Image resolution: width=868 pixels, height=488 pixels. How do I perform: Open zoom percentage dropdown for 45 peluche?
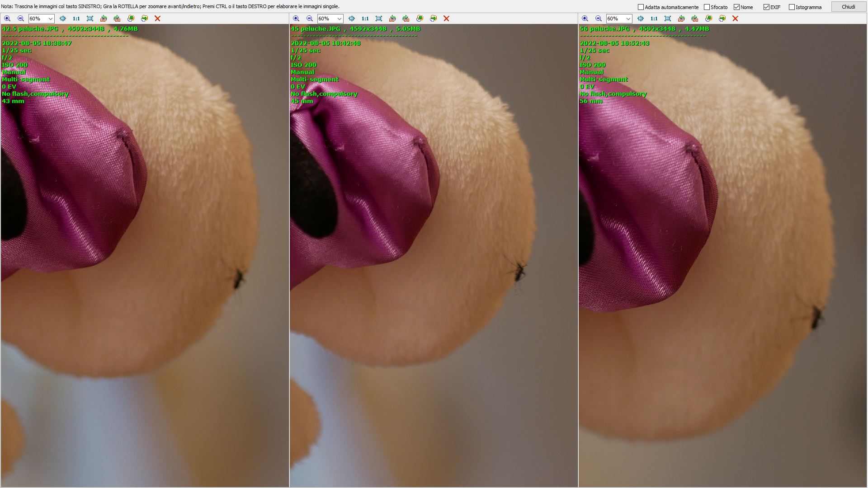tap(340, 19)
